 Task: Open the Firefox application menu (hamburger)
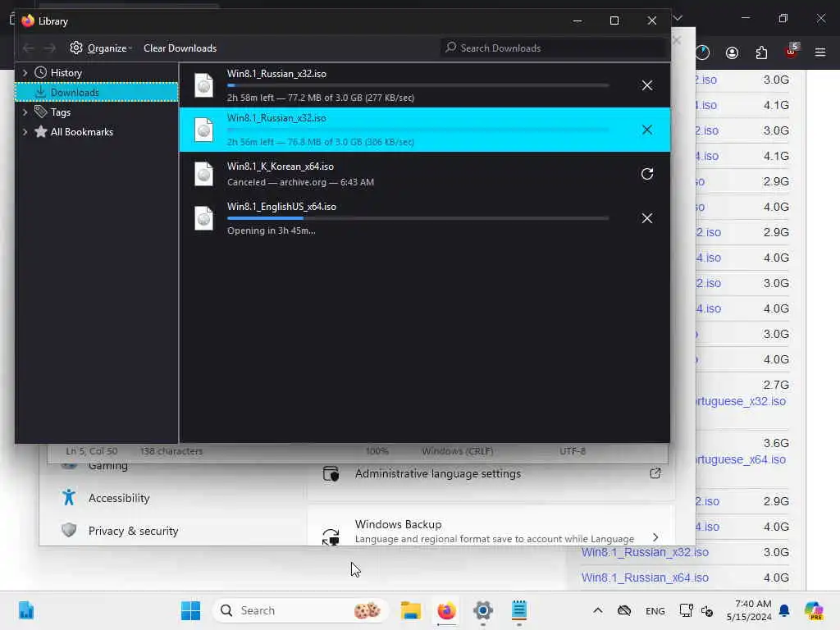point(819,52)
